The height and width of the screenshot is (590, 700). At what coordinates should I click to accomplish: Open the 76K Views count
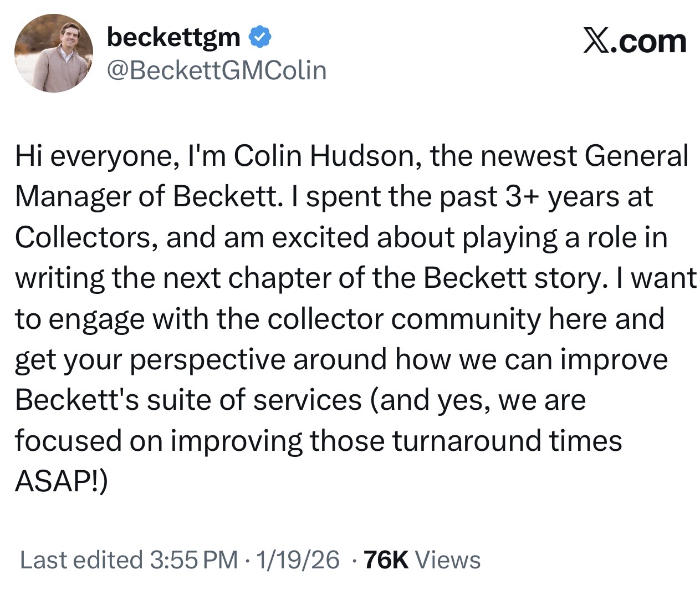pos(422,560)
